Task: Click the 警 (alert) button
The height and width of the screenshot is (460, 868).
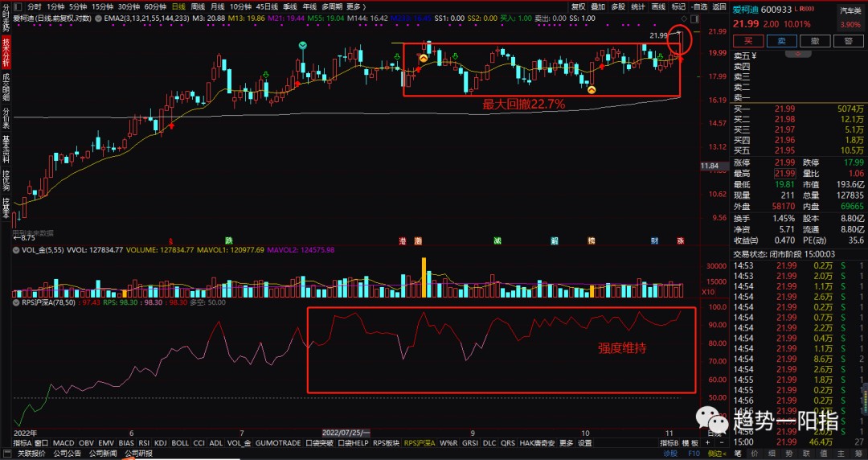Action: pyautogui.click(x=848, y=40)
